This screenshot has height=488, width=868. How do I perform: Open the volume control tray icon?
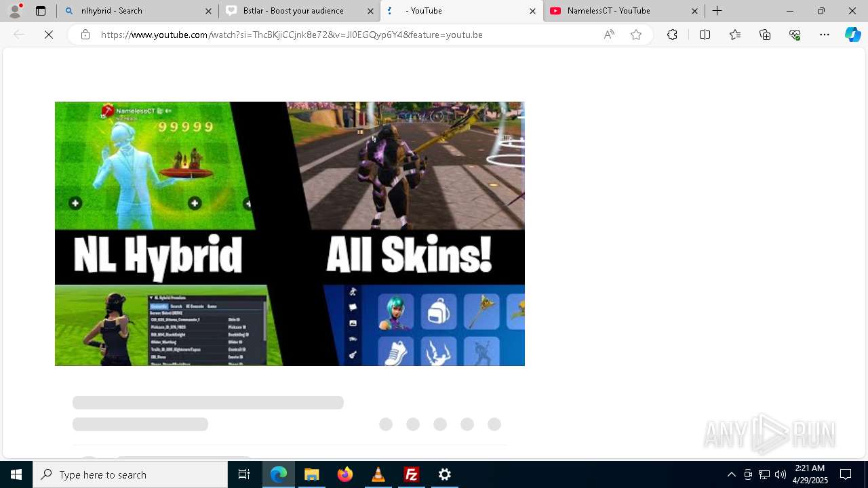pyautogui.click(x=781, y=474)
